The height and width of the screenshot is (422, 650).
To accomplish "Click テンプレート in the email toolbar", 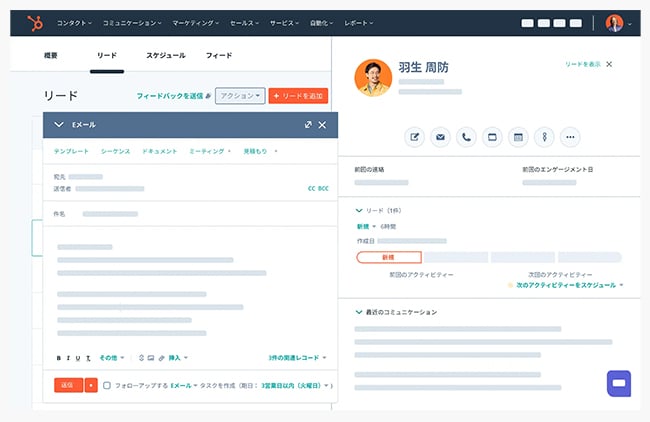I will (x=71, y=151).
